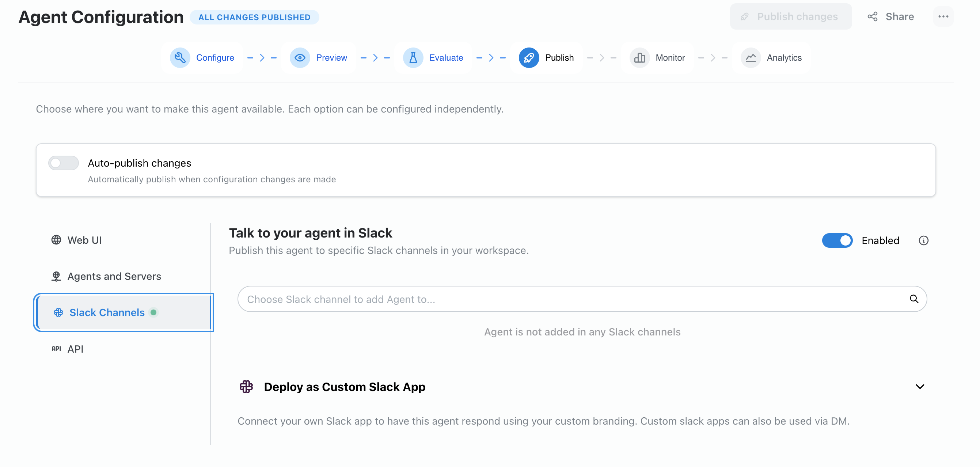Disable the Slack Enabled toggle
The width and height of the screenshot is (980, 467).
pos(837,240)
